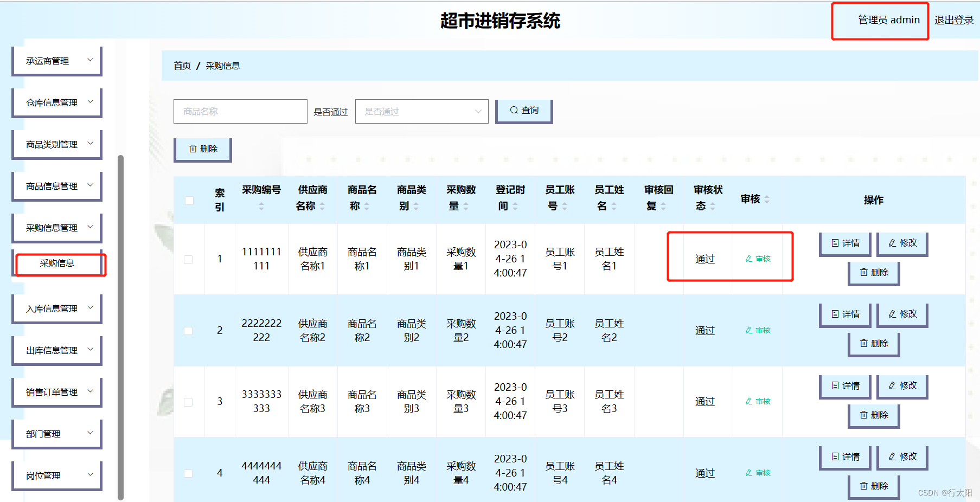Toggle the select-all checkbox in table header
The width and height of the screenshot is (980, 502).
pyautogui.click(x=189, y=200)
